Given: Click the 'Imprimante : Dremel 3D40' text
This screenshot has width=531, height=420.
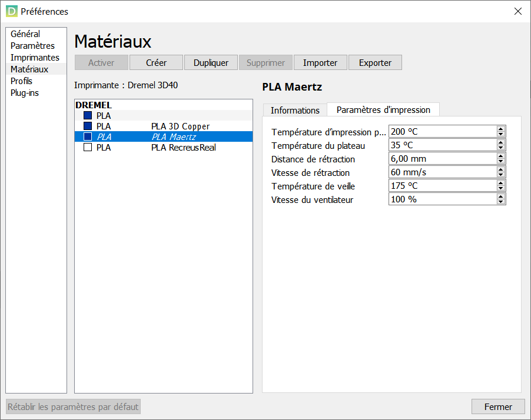Looking at the screenshot, I should coord(126,85).
